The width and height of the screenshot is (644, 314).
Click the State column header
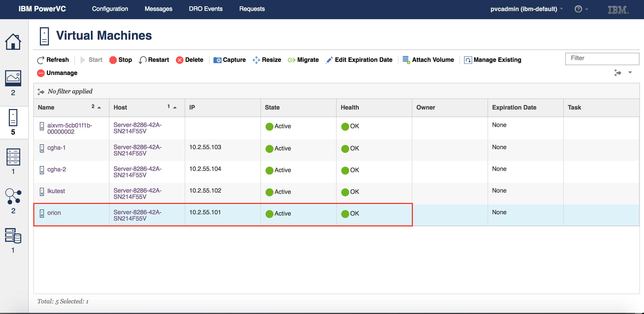[272, 108]
